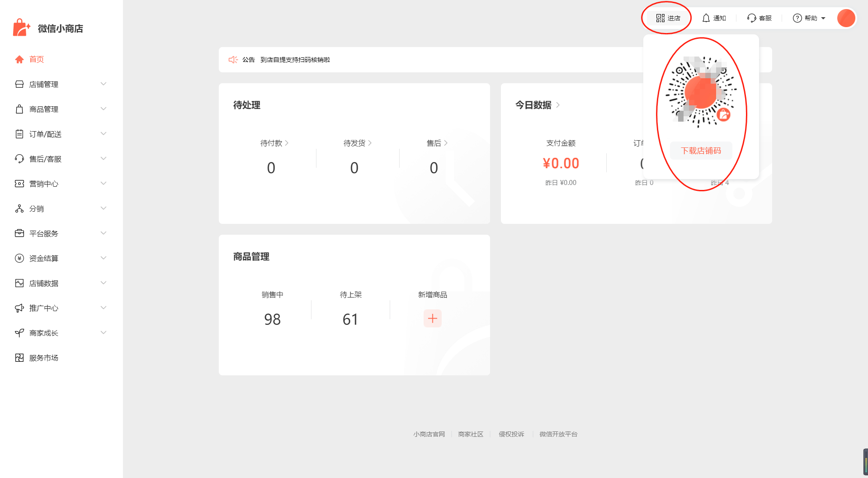Click the order list icon for 订单/配送
Viewport: 868px width, 478px height.
19,134
